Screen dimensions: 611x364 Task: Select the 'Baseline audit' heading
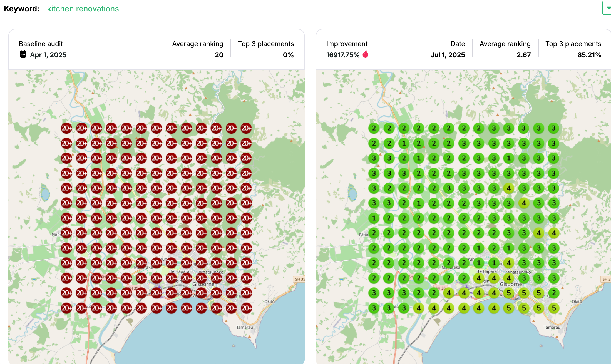(41, 44)
